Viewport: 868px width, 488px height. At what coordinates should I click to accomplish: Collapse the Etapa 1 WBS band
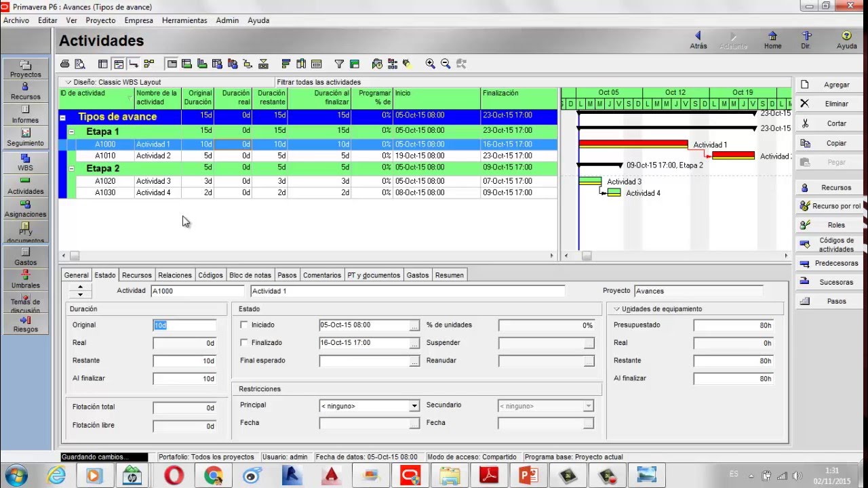pyautogui.click(x=71, y=132)
